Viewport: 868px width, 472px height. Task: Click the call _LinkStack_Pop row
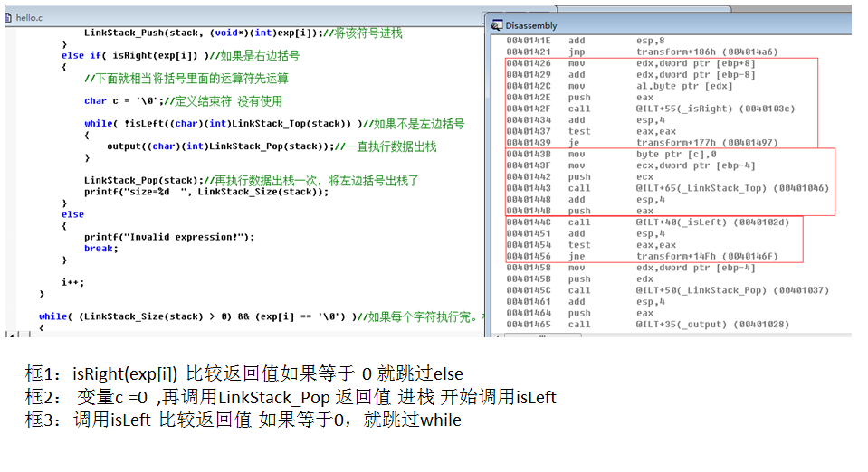click(x=668, y=290)
